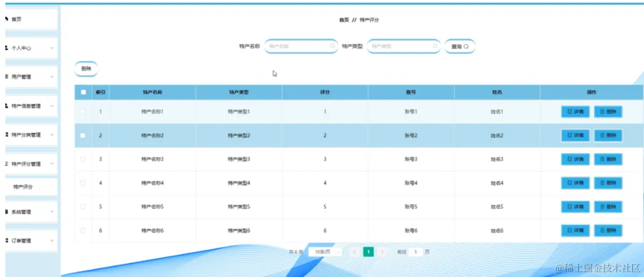Open 详情 for row 特产名称2
Image resolution: width=644 pixels, height=277 pixels.
click(575, 136)
